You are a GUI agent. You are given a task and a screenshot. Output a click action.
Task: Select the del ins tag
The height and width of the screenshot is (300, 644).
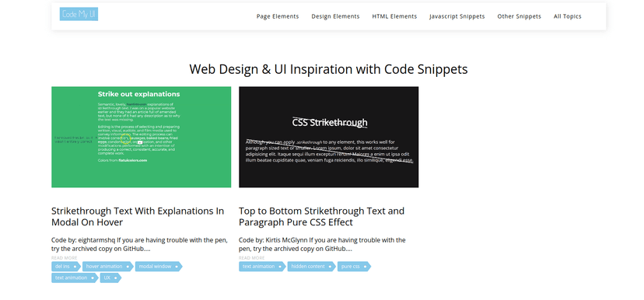[65, 267]
